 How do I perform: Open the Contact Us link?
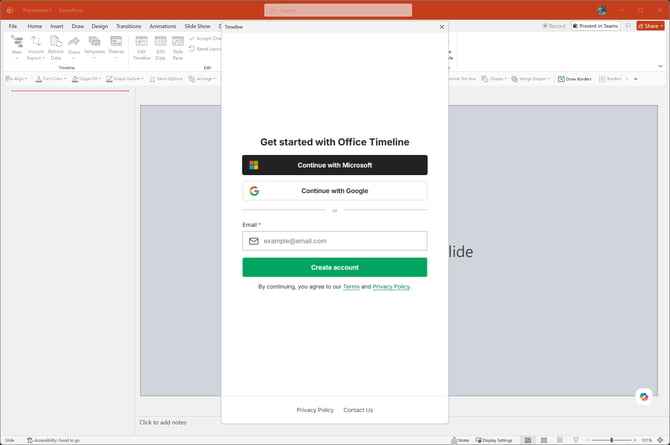[x=358, y=410]
